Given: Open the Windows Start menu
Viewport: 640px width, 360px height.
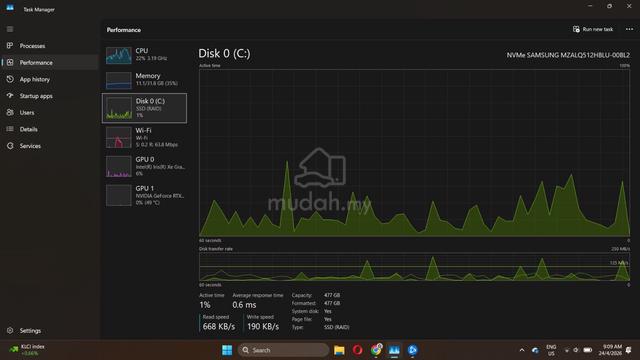Looking at the screenshot, I should pos(227,350).
